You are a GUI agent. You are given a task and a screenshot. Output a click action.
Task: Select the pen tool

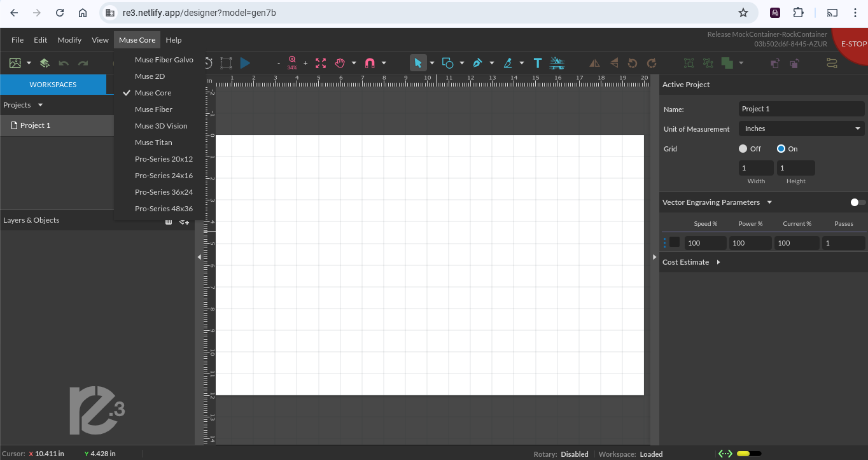click(477, 63)
